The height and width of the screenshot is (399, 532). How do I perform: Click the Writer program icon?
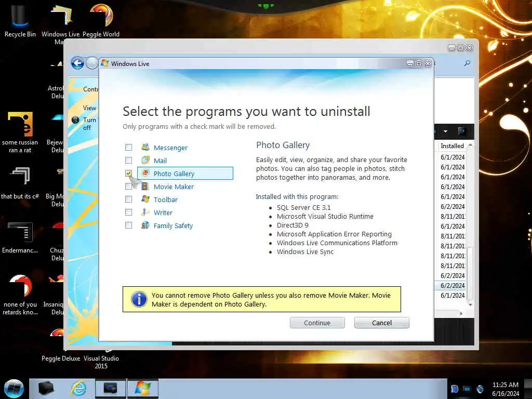pos(145,212)
